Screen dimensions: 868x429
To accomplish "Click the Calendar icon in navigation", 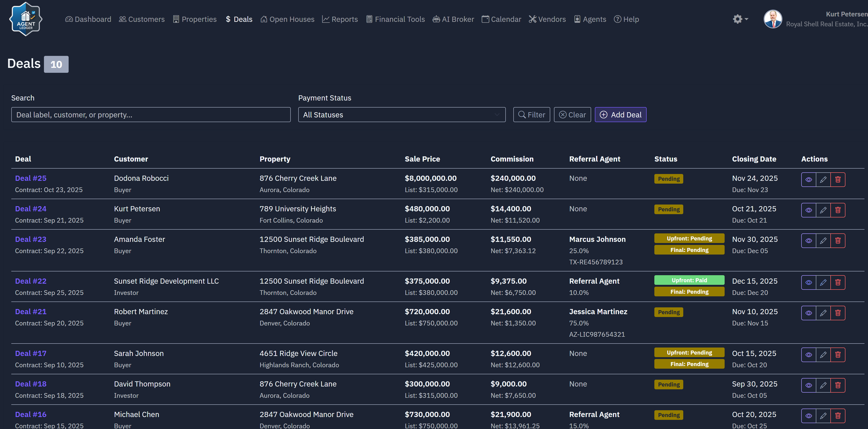I will tap(485, 19).
